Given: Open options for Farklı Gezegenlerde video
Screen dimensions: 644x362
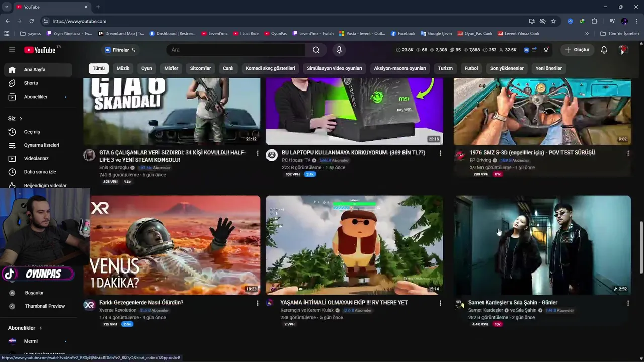Looking at the screenshot, I should click(x=257, y=303).
